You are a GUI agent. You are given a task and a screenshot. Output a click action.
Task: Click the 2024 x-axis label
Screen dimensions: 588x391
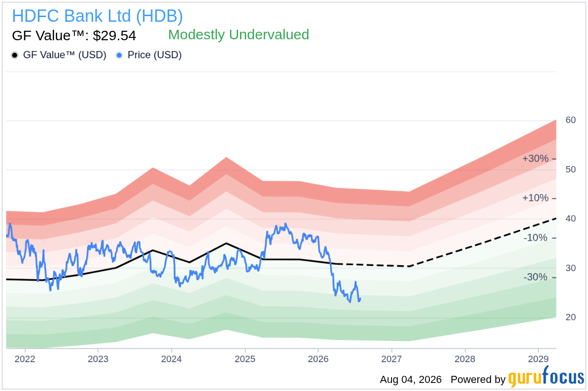coord(171,358)
